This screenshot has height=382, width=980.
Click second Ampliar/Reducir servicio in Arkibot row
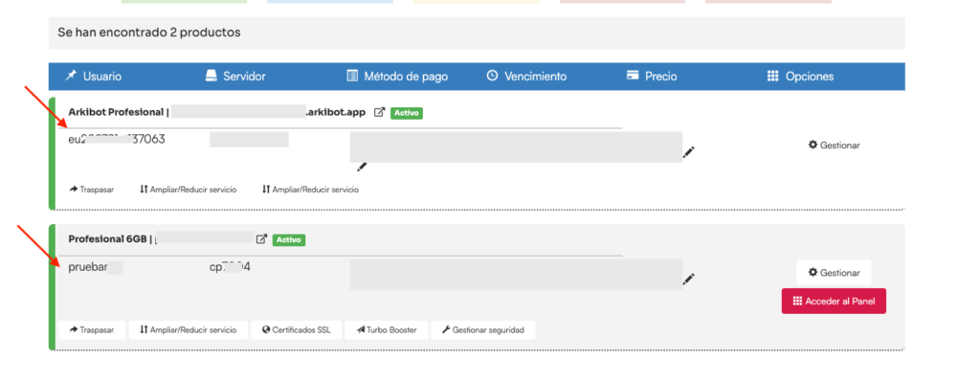310,190
